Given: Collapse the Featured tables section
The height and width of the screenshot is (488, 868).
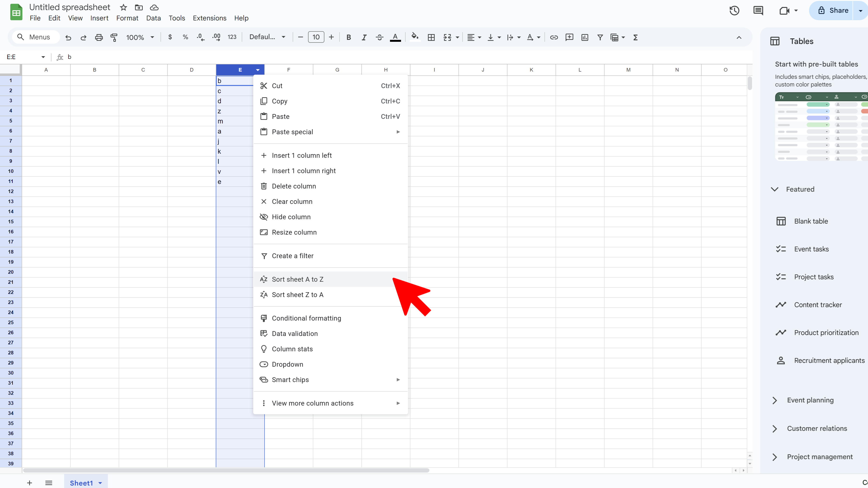Looking at the screenshot, I should click(x=775, y=189).
